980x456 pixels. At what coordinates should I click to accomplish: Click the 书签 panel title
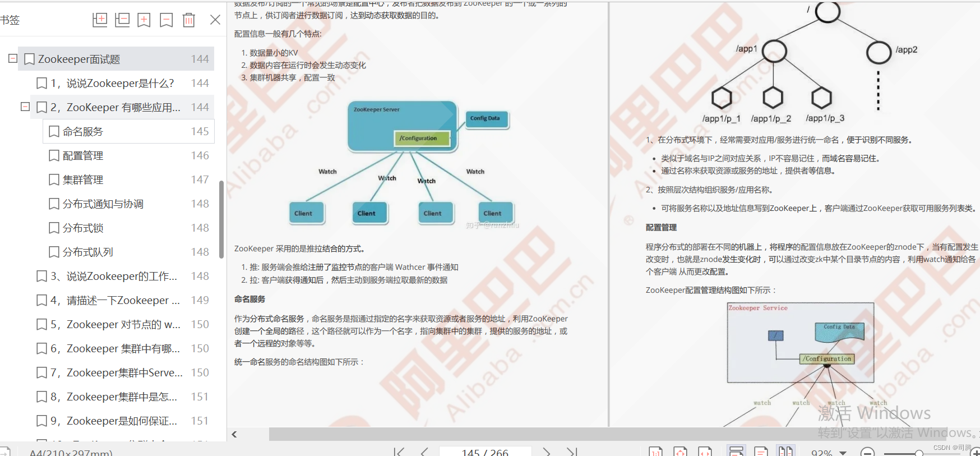pyautogui.click(x=10, y=20)
